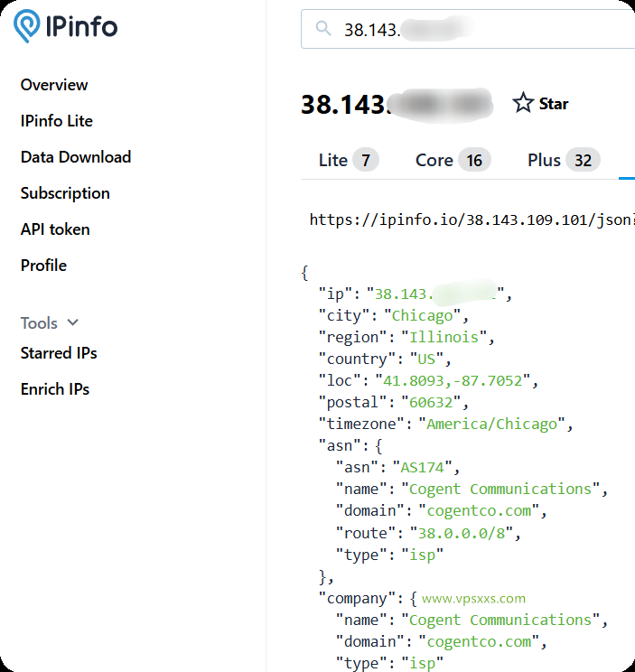The width and height of the screenshot is (635, 672).
Task: Click the IP search input field
Action: 468,29
